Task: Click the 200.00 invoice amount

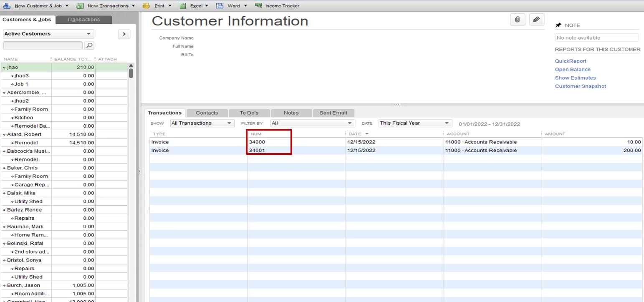Action: point(632,151)
